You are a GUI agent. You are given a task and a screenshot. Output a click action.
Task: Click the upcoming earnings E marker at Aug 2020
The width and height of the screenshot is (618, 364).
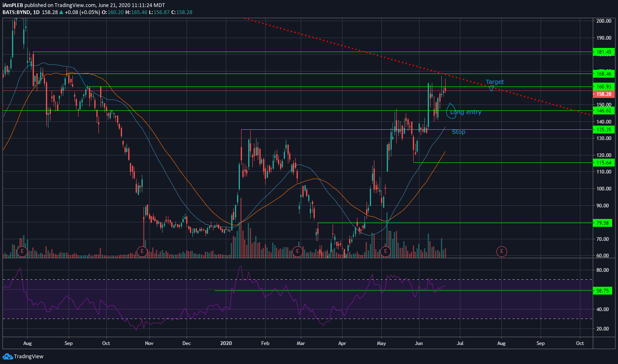coord(502,251)
